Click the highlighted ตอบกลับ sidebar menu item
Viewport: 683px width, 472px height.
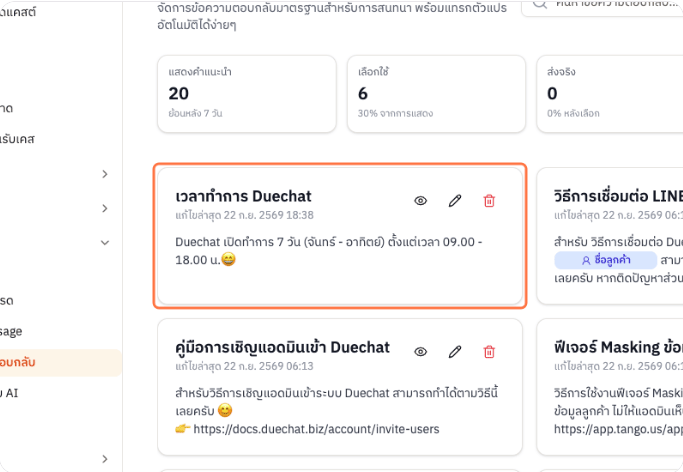point(59,362)
